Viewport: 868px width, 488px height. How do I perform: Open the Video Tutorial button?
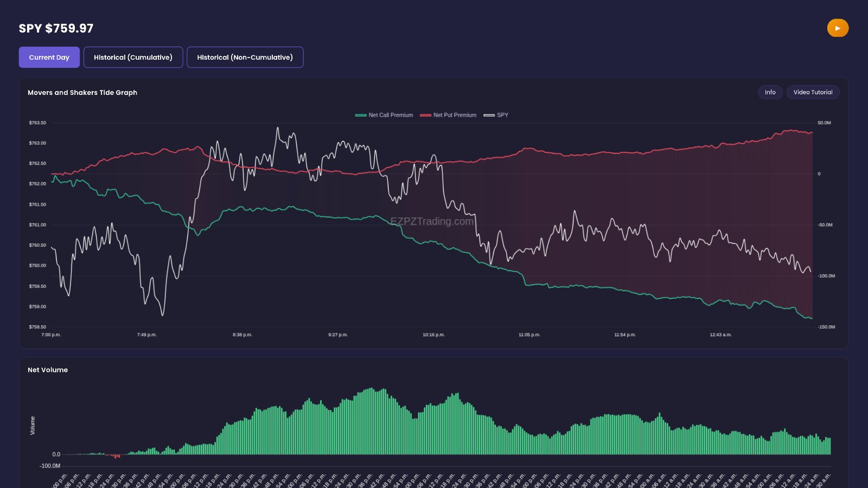[x=813, y=92]
